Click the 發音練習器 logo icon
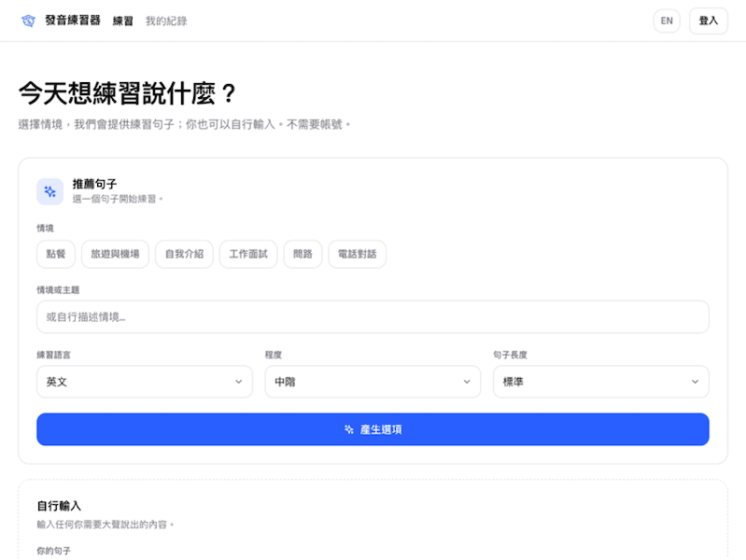The width and height of the screenshot is (746, 560). 28,21
